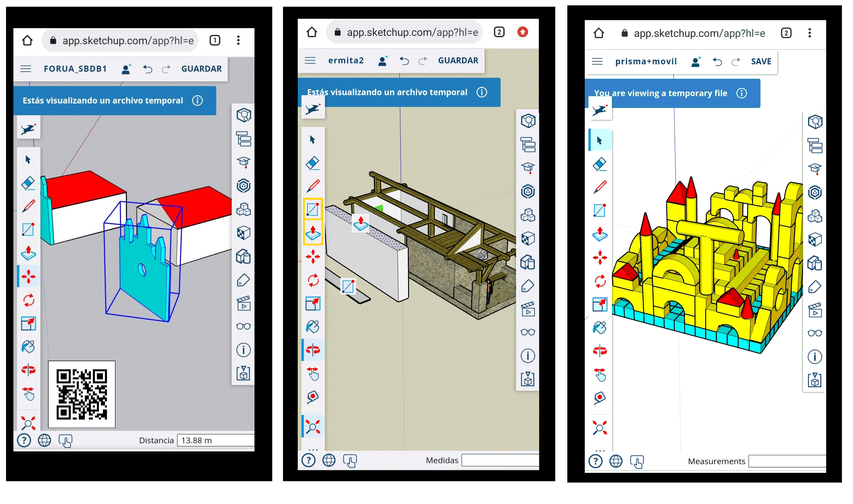Select the Rotate tool in the prisma+movil toolbar
This screenshot has width=853, height=504.
click(x=600, y=281)
